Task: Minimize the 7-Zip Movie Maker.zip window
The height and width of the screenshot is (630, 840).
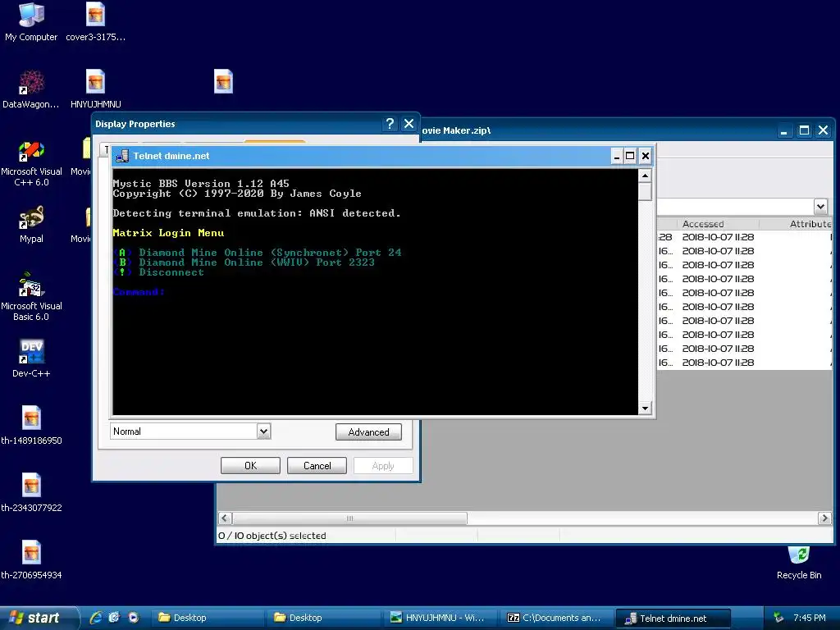Action: click(x=783, y=130)
